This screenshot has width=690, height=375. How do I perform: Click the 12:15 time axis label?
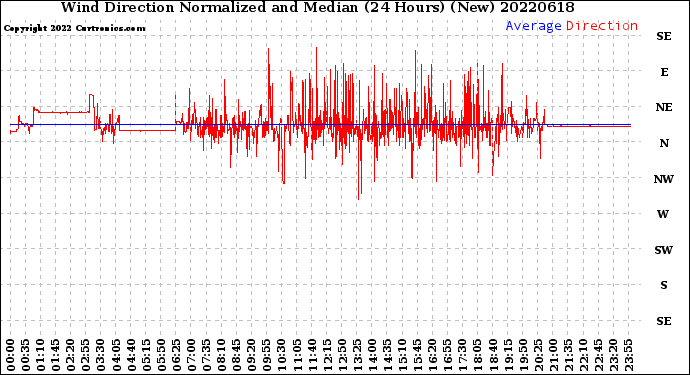coord(327,355)
